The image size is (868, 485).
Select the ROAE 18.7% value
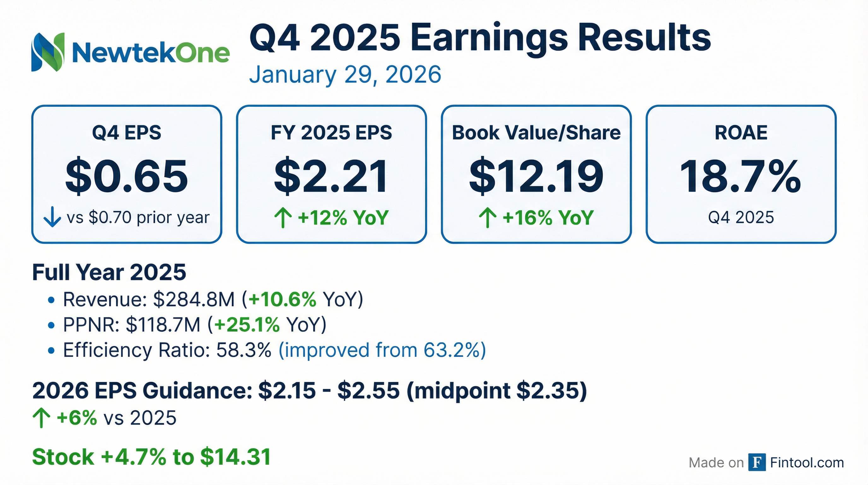click(x=741, y=177)
